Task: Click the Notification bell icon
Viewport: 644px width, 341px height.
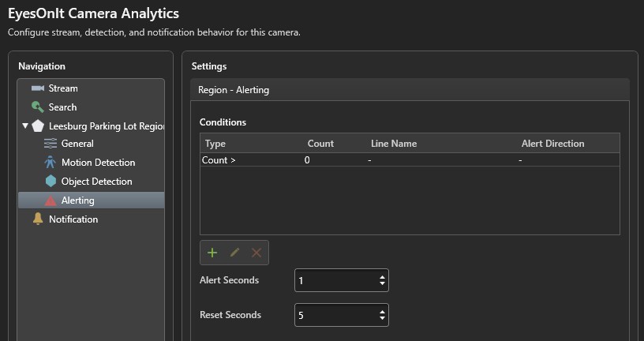Action: click(38, 219)
